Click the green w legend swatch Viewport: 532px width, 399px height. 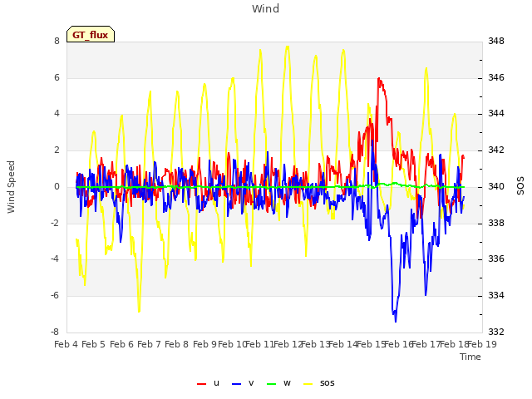(272, 384)
